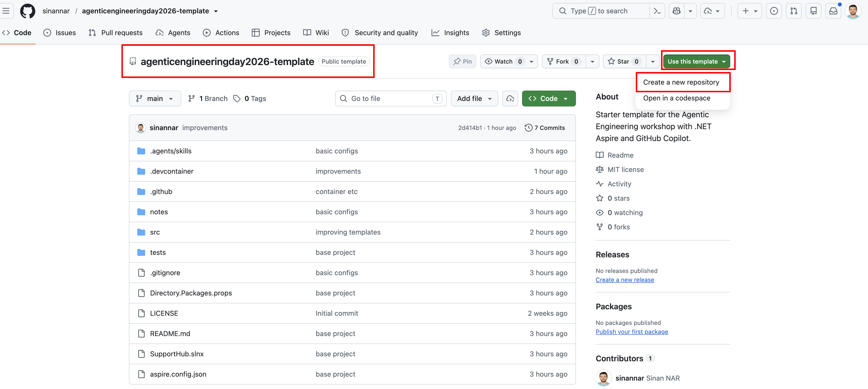Screen dimensions: 868x389
Task: Switch to the Insights tab
Action: point(450,33)
